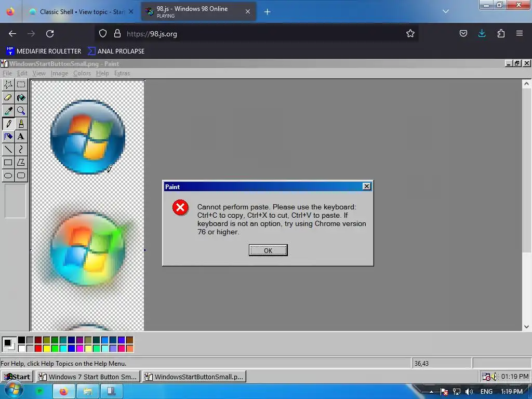The width and height of the screenshot is (532, 399).
Task: Click the Windows 7 Start orb
Action: (x=13, y=390)
